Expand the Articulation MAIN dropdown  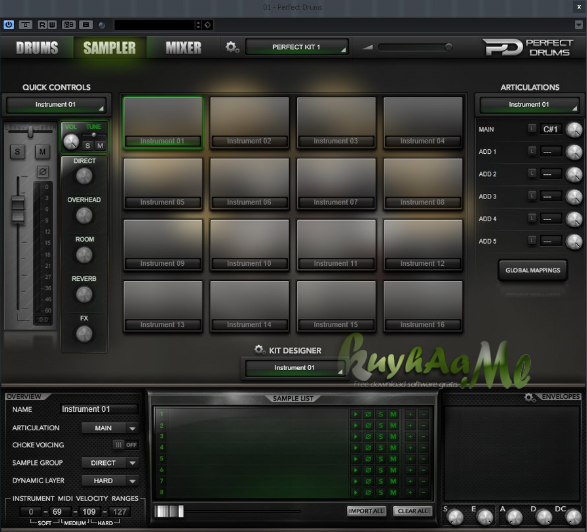(110, 428)
